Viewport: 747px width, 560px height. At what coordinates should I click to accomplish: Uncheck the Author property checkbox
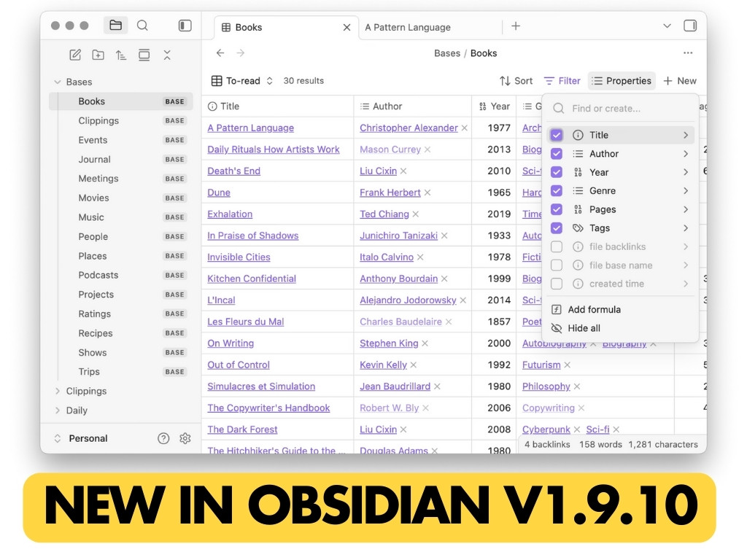pos(557,154)
